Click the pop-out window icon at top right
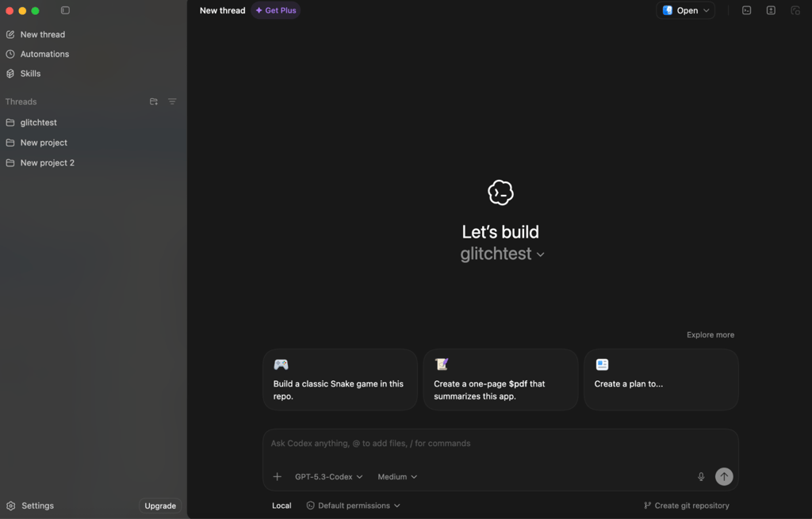Viewport: 812px width, 519px height. (795, 10)
